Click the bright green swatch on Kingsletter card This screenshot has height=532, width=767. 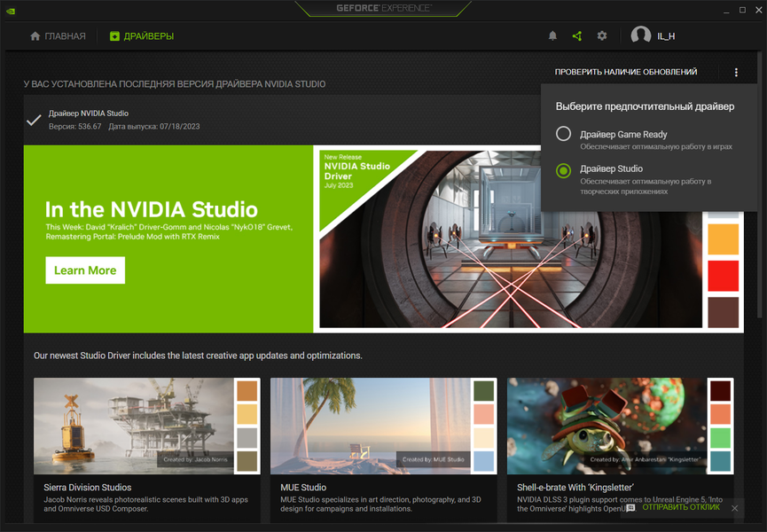click(x=721, y=438)
